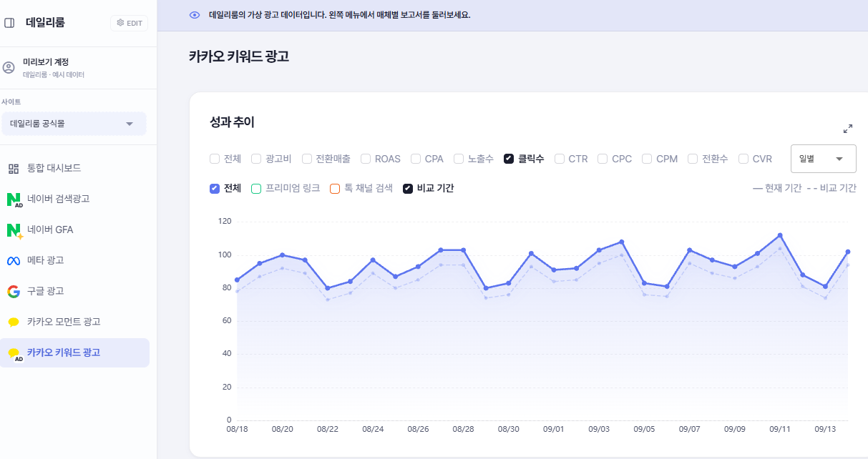Click the account avatar icon beside 미리보기 계정
Screen dimensions: 868x459
point(9,68)
